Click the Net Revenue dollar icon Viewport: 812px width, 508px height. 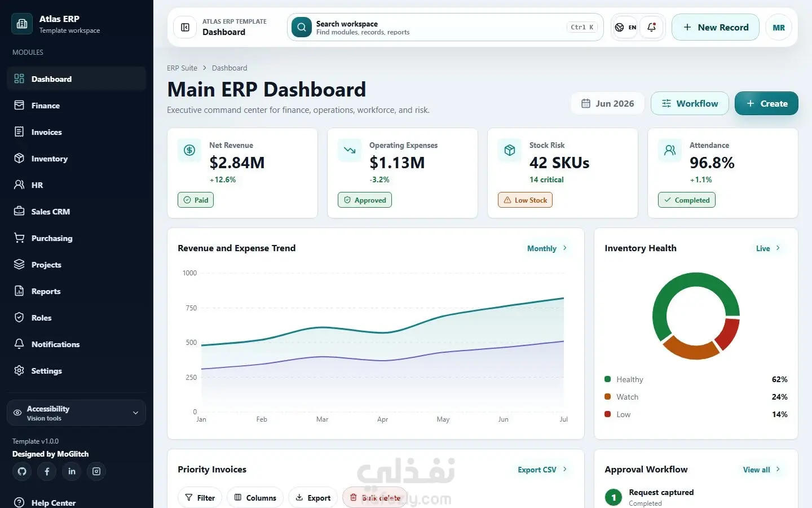pyautogui.click(x=189, y=150)
